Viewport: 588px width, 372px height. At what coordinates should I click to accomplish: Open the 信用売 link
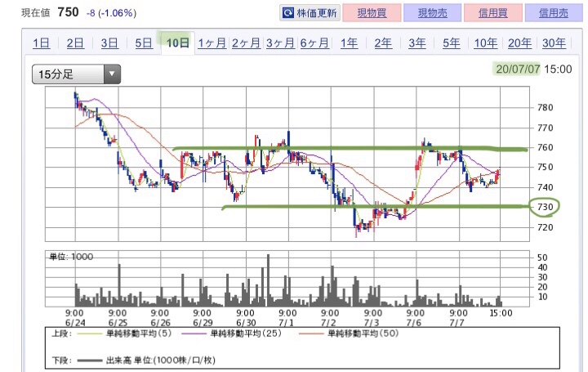(554, 13)
